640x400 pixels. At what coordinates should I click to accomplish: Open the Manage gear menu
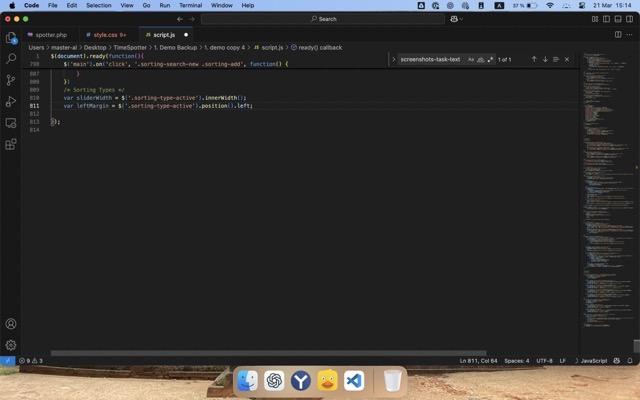point(11,345)
